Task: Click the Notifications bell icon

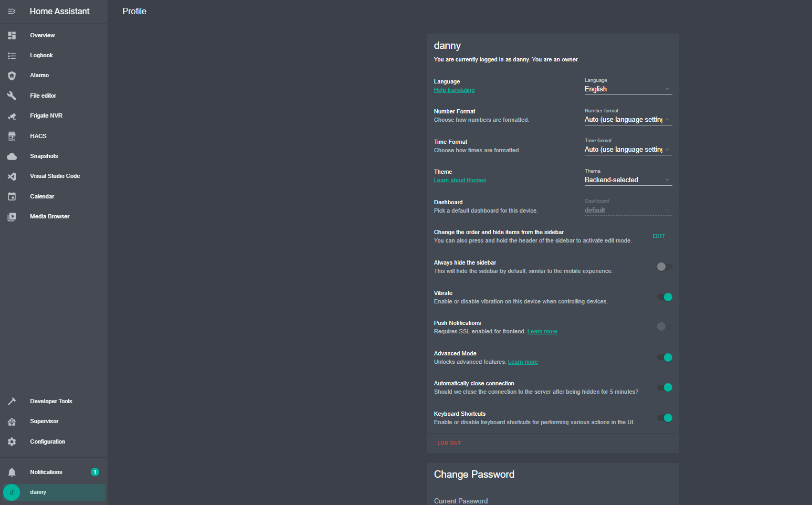Action: 12,472
